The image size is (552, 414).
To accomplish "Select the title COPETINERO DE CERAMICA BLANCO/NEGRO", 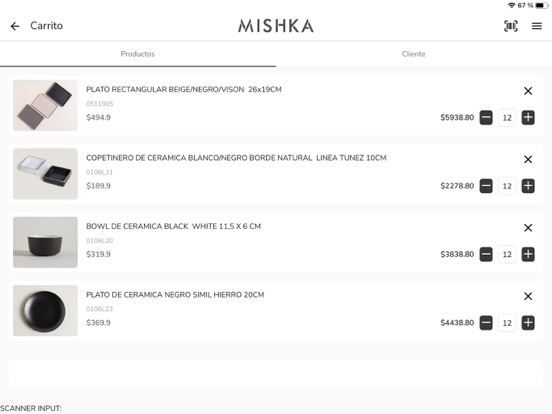I will (236, 158).
